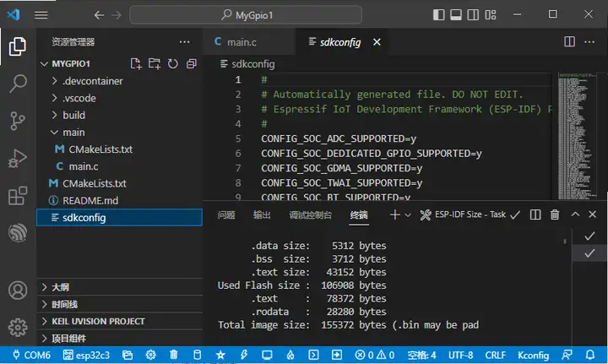Open the Run and Debug view

click(17, 158)
